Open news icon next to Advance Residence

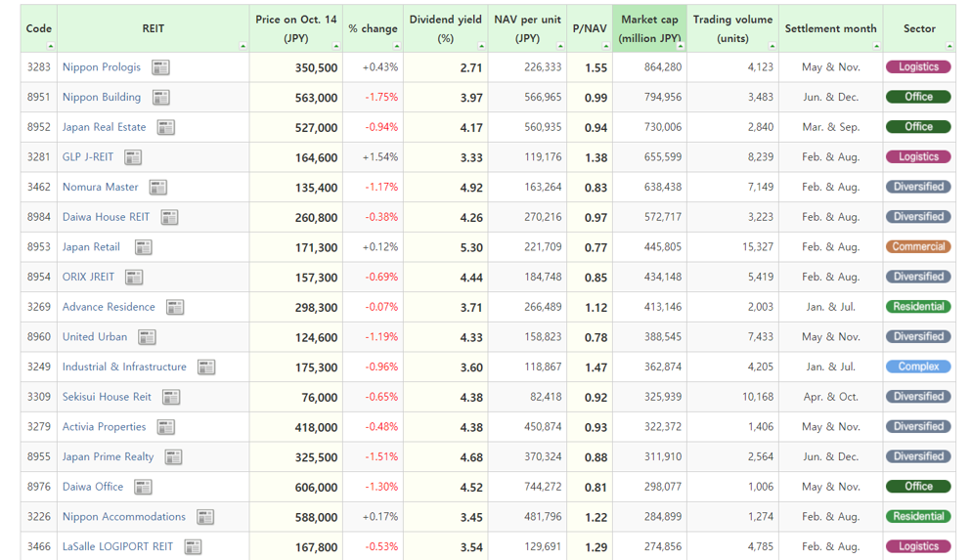[x=175, y=307]
